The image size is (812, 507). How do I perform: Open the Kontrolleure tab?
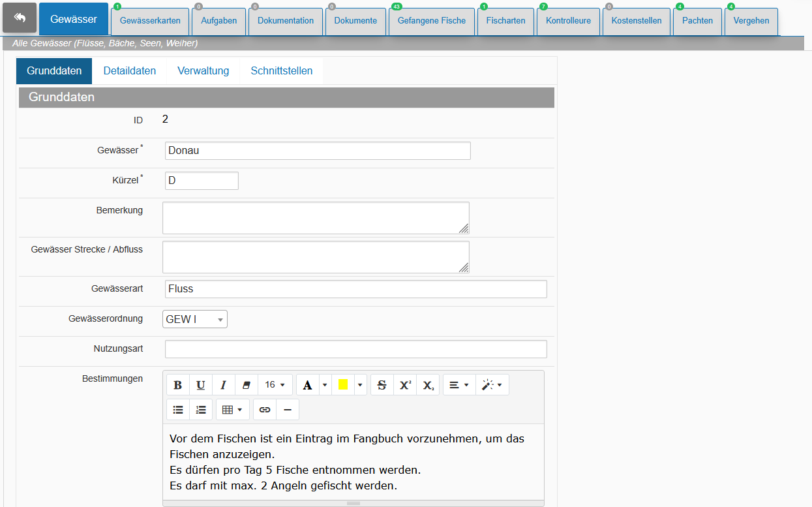pyautogui.click(x=568, y=21)
